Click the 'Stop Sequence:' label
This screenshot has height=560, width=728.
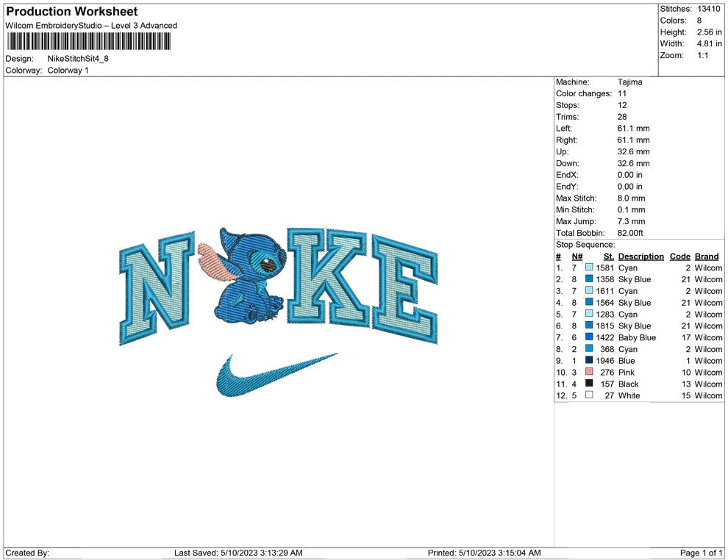(585, 245)
